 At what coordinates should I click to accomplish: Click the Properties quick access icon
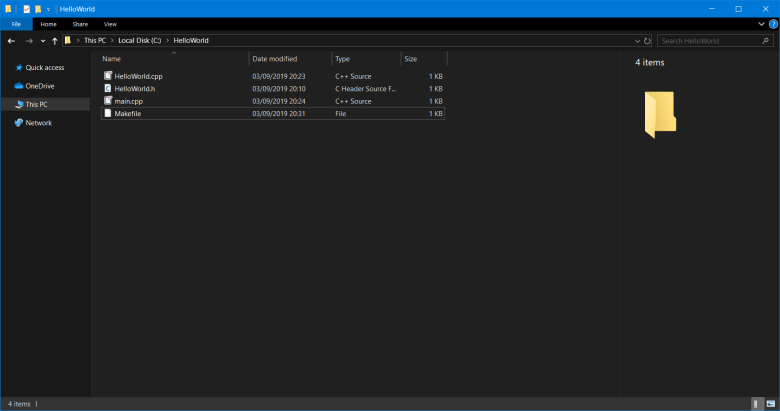(26, 9)
